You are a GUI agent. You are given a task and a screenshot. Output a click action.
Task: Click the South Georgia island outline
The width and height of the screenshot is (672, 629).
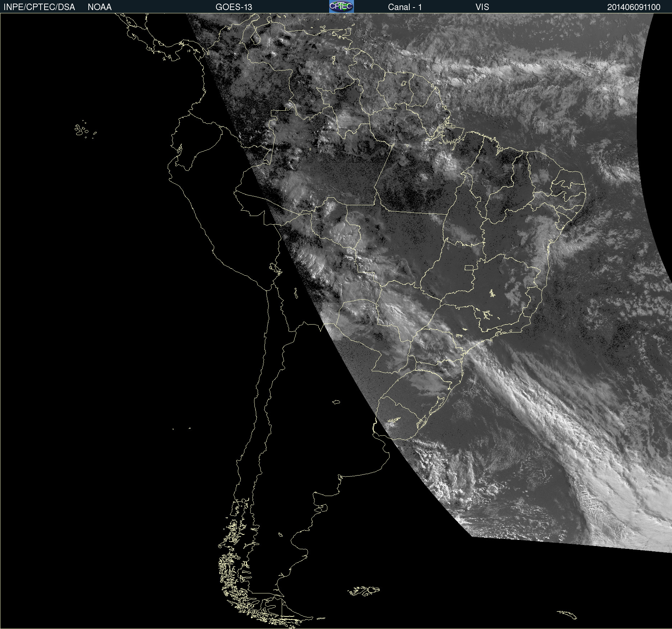[x=567, y=614]
